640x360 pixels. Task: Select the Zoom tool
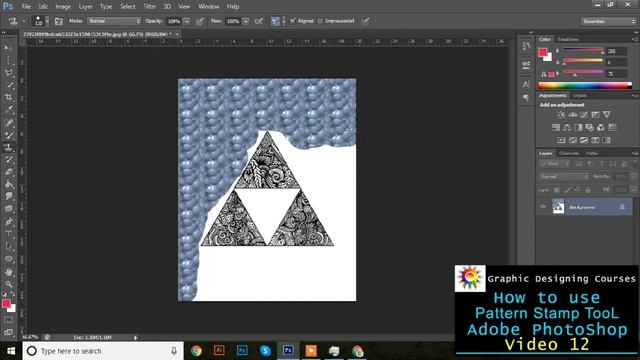point(9,284)
